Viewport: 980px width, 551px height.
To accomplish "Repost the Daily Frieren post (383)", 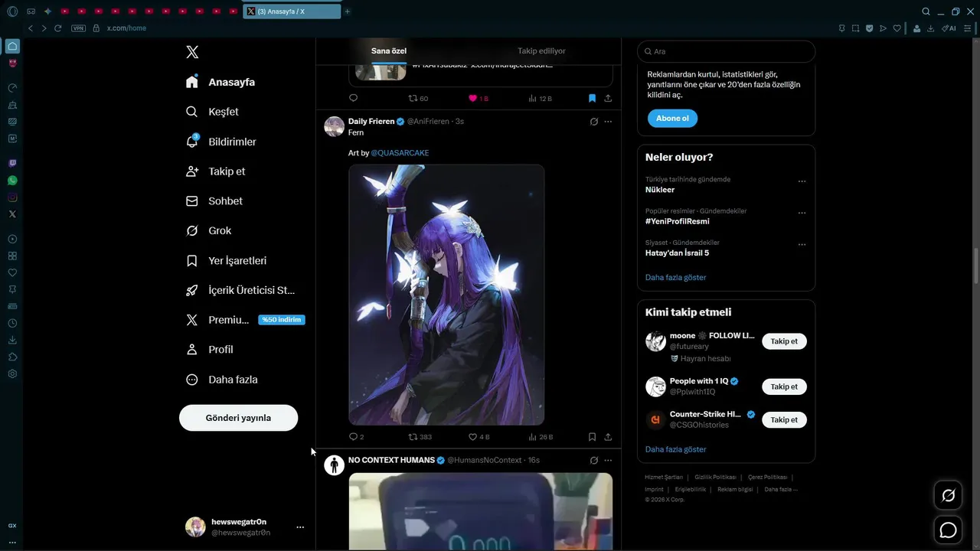I will tap(420, 437).
